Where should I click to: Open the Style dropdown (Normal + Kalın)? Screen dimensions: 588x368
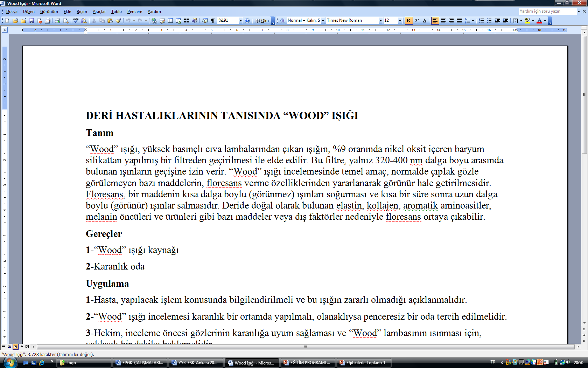[323, 21]
